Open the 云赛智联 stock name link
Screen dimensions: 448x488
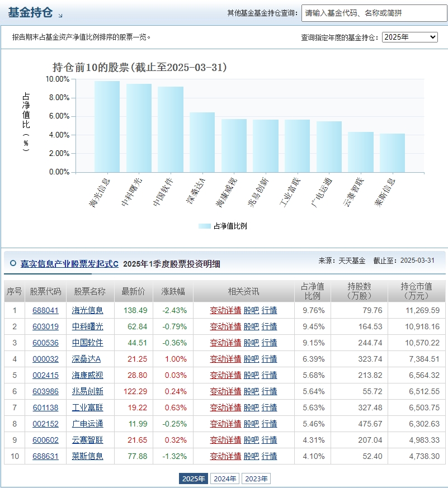87,440
